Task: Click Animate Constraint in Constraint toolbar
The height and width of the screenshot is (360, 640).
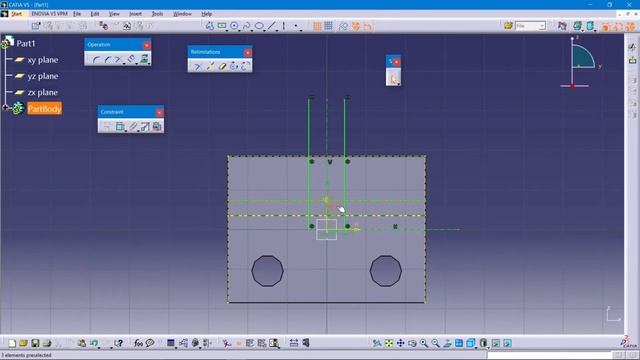Action: pos(145,127)
